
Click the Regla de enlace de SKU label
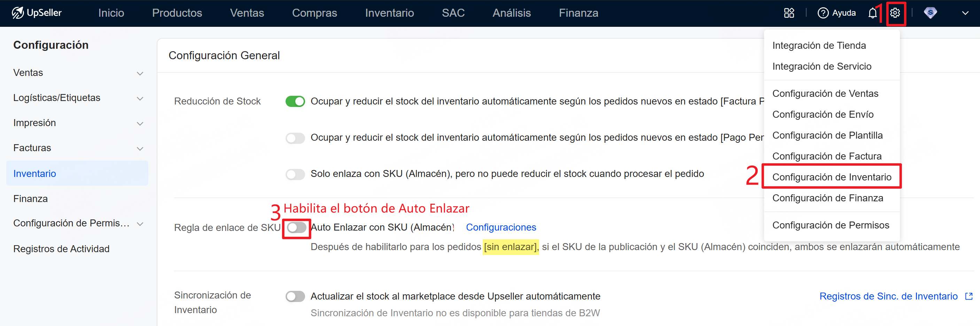(x=227, y=227)
